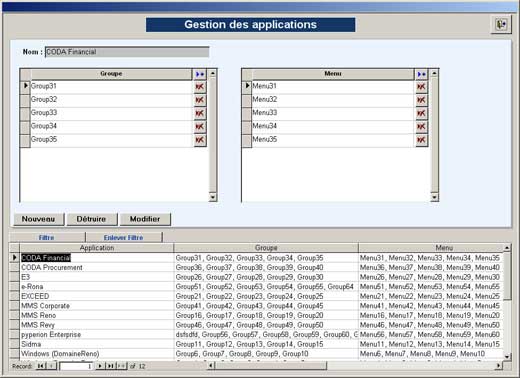Click the Modifier button
The width and height of the screenshot is (520, 378).
pos(145,219)
